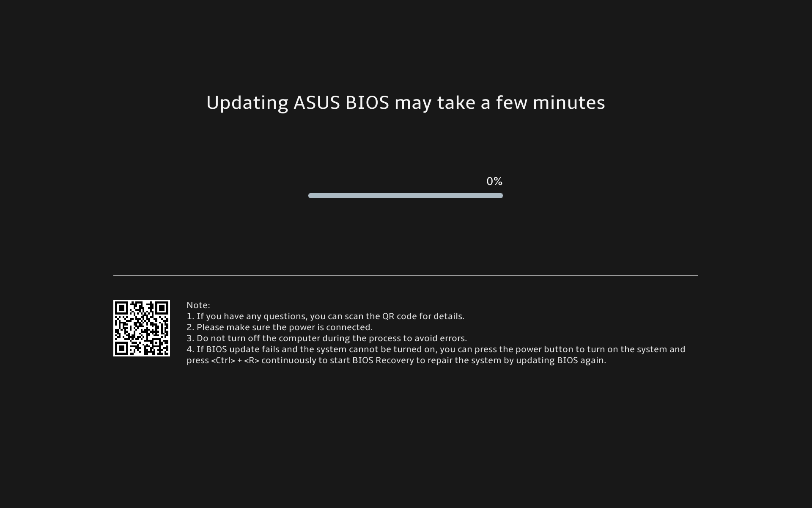This screenshot has height=508, width=812.
Task: Click the 'Note:' heading text
Action: point(198,305)
